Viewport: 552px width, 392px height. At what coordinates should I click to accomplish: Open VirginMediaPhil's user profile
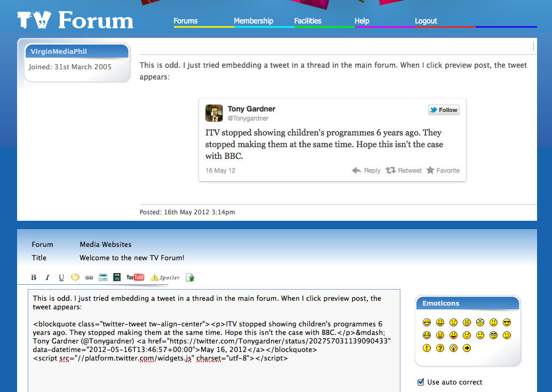(59, 51)
